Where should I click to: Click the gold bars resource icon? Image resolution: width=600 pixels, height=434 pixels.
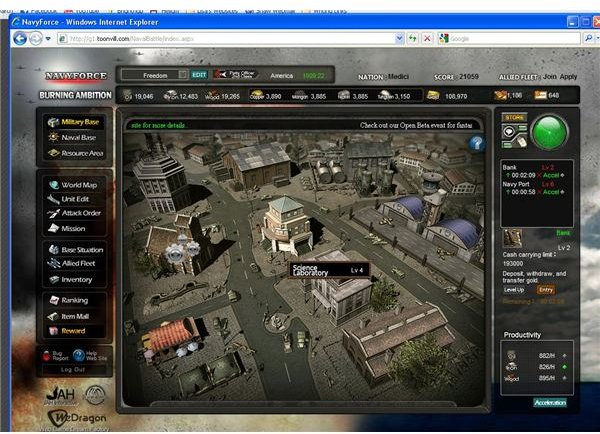coord(433,96)
